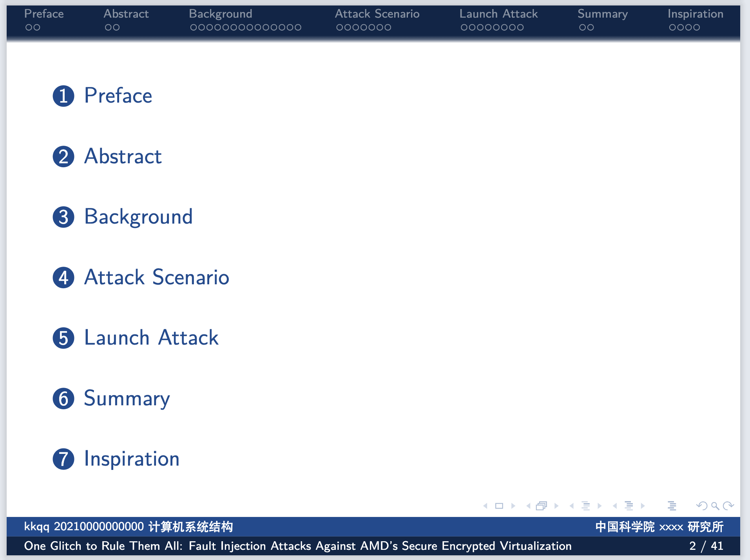Click the appendix list icon near bottom right
The width and height of the screenshot is (750, 560).
coord(672,506)
